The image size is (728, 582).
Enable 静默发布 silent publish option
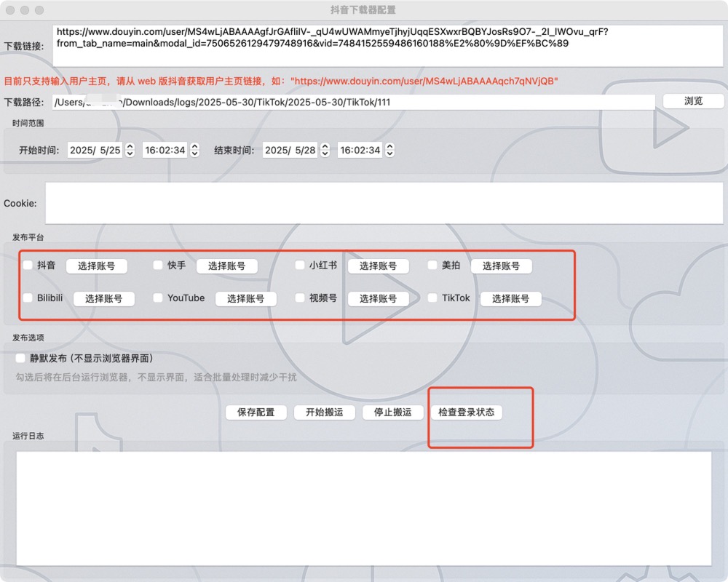(20, 358)
